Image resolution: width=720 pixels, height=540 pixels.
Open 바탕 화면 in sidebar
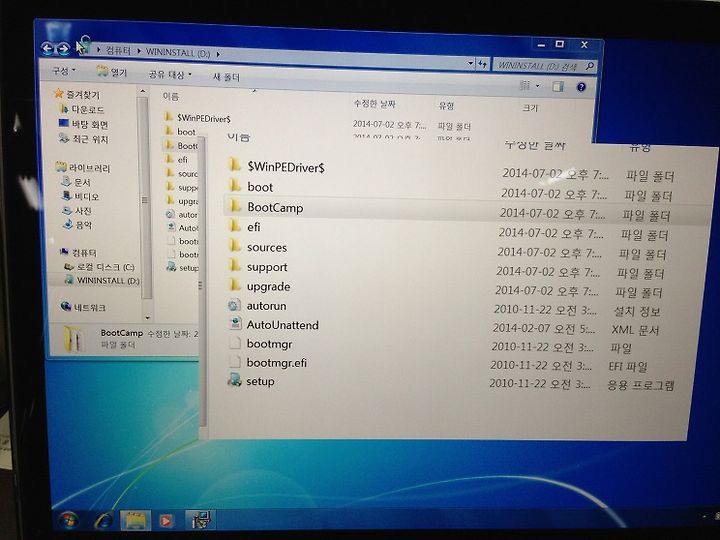pos(84,124)
